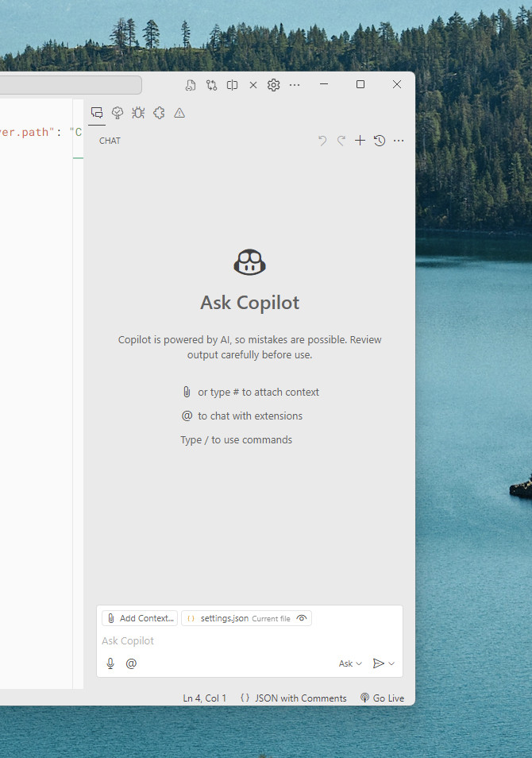
Task: Open the settings gear in title bar
Action: pos(273,85)
